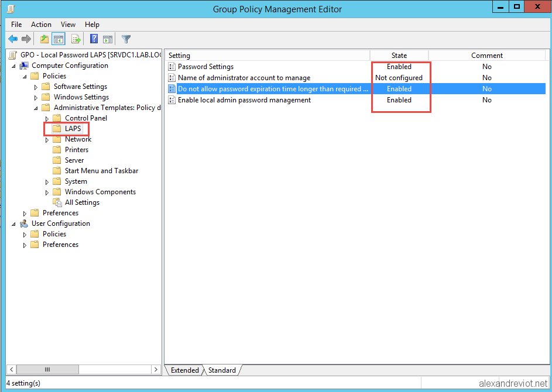
Task: Click the LAPS folder icon
Action: pyautogui.click(x=57, y=129)
